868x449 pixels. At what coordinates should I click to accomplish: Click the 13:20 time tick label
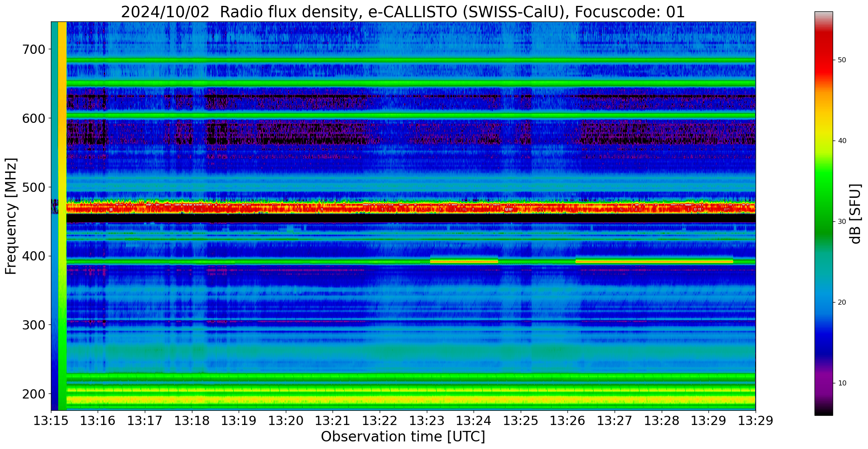tap(286, 421)
